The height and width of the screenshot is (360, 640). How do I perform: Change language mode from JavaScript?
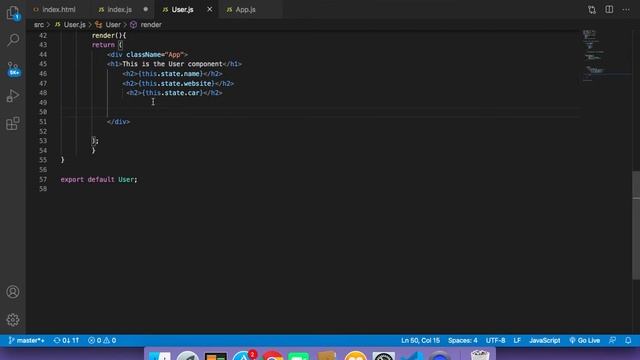click(x=544, y=340)
